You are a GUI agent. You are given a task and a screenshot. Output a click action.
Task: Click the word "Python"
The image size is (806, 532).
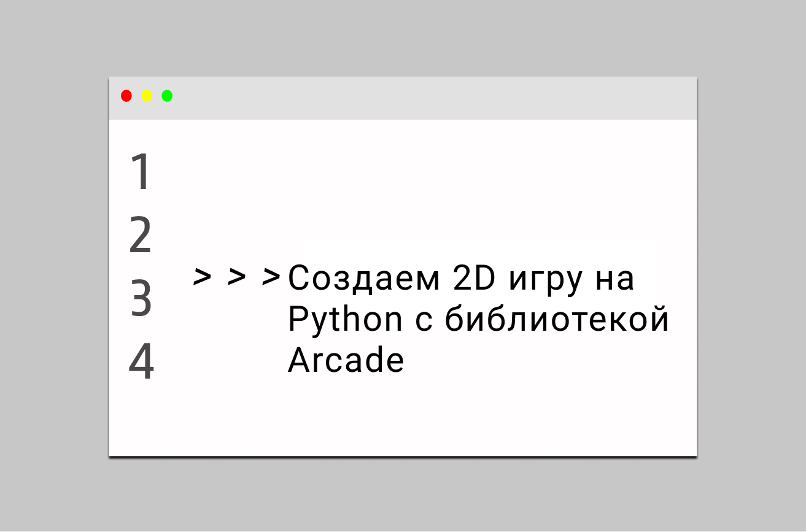pos(345,321)
